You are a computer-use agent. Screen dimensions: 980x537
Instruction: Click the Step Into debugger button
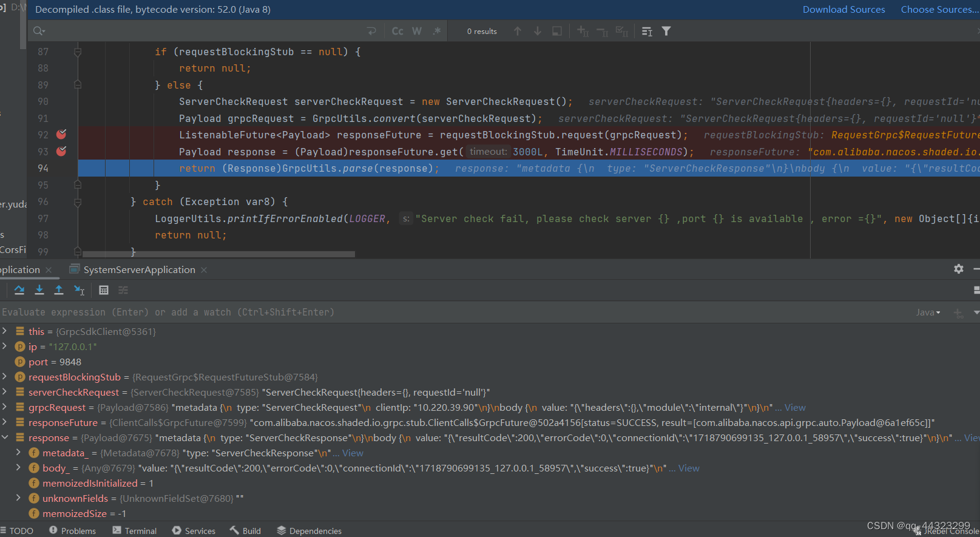coord(39,290)
